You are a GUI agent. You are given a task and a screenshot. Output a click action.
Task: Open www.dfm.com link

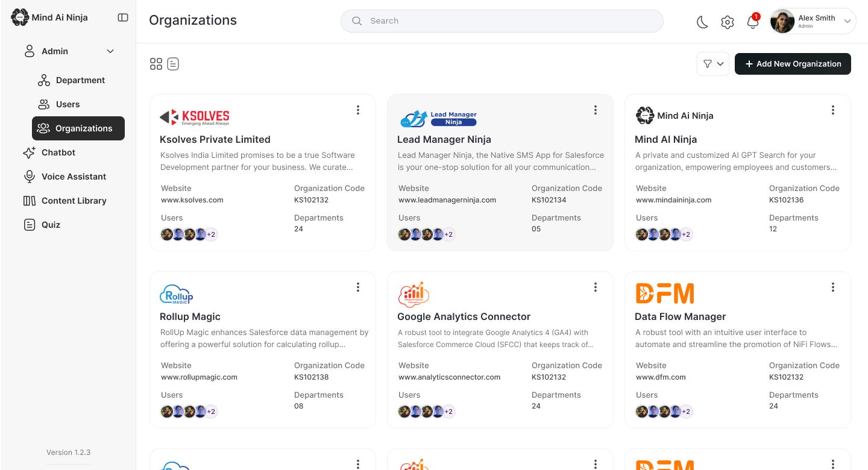661,377
